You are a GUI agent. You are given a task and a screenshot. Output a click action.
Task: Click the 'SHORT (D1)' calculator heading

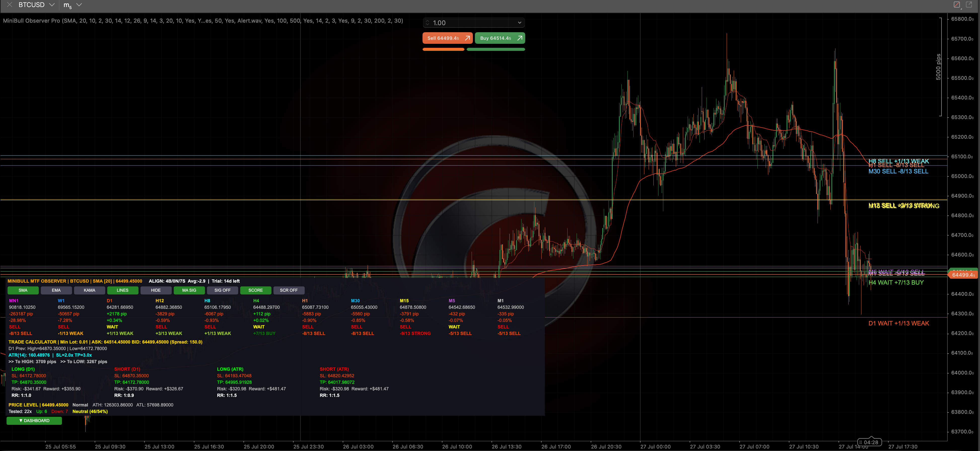[x=127, y=369]
